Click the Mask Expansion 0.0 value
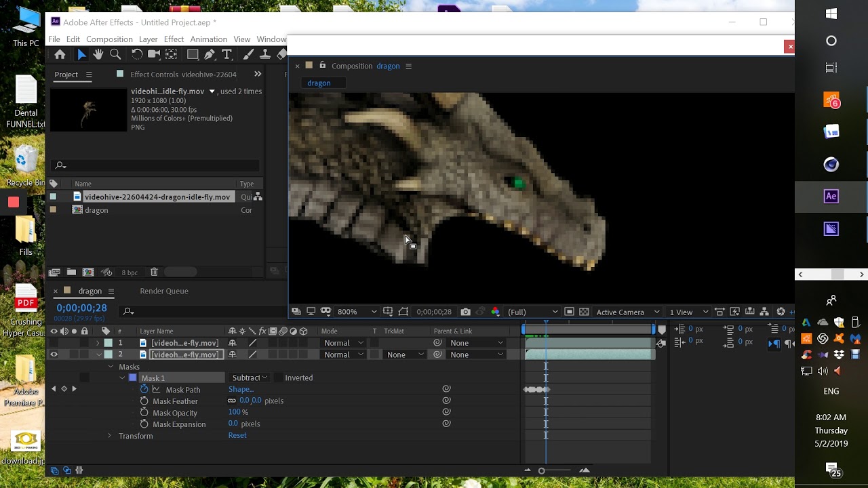Screen dimensions: 868x488 (x=233, y=424)
